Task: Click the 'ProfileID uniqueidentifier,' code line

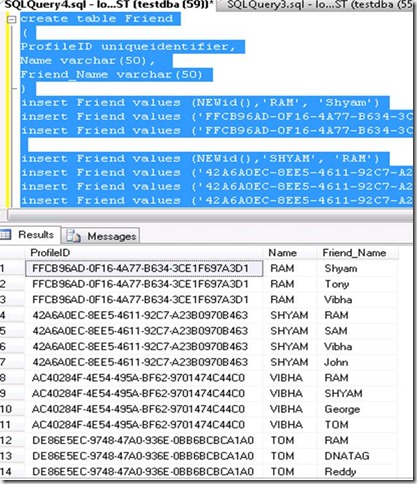Action: coord(128,46)
